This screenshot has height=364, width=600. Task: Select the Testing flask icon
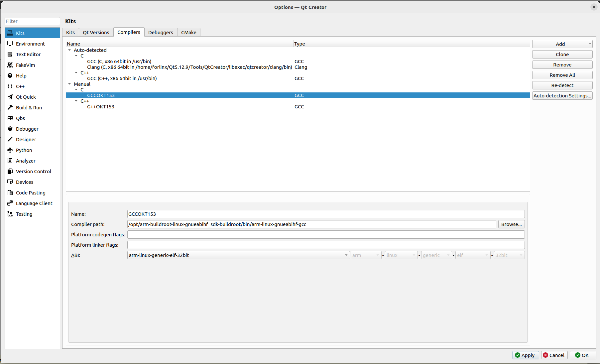coord(10,214)
